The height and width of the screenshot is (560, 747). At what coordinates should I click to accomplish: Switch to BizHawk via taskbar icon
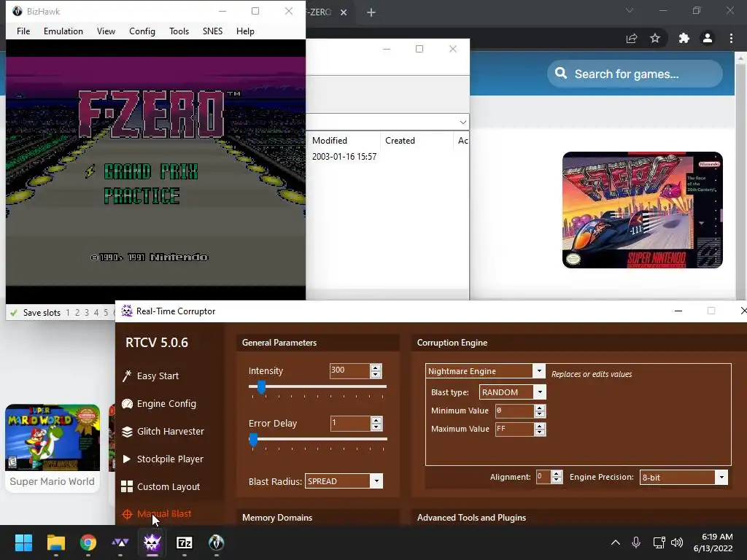216,542
